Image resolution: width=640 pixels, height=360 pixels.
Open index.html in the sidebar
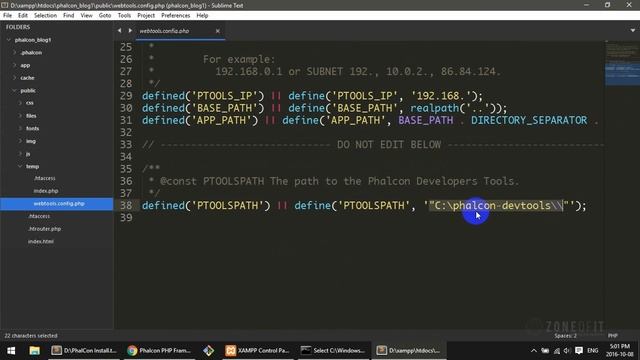coord(41,242)
